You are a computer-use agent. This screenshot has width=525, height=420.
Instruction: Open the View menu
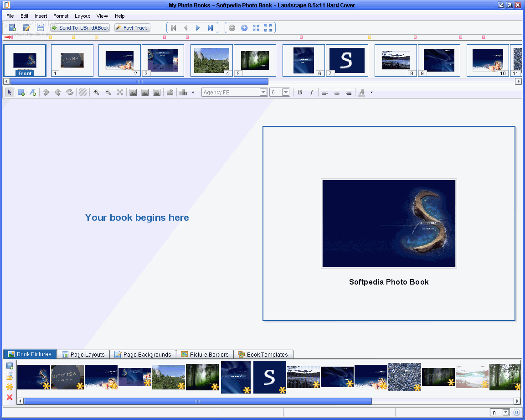coord(102,16)
